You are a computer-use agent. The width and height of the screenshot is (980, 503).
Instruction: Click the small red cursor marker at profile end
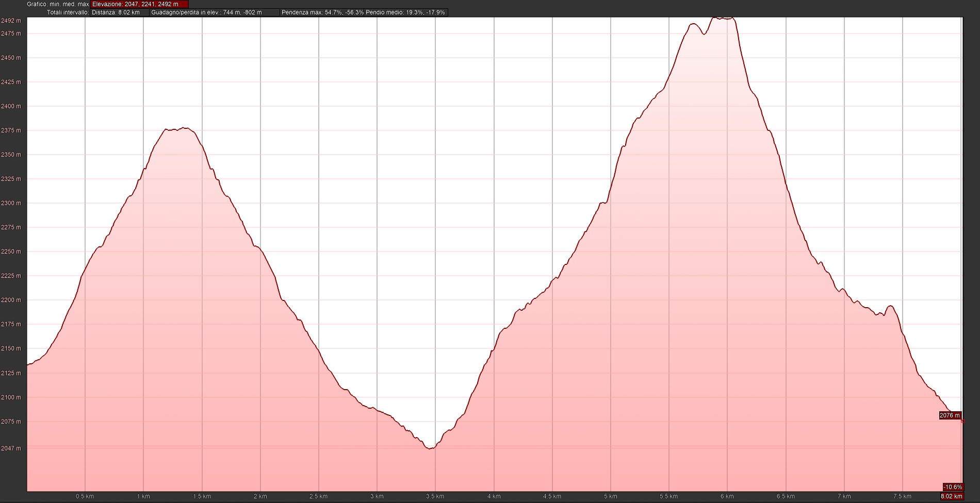tap(963, 421)
